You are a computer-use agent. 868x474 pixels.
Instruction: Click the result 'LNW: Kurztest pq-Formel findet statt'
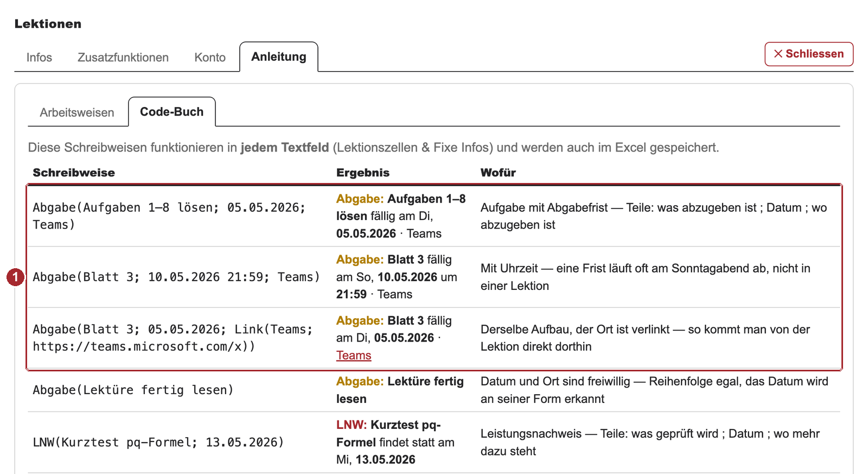[x=395, y=442]
